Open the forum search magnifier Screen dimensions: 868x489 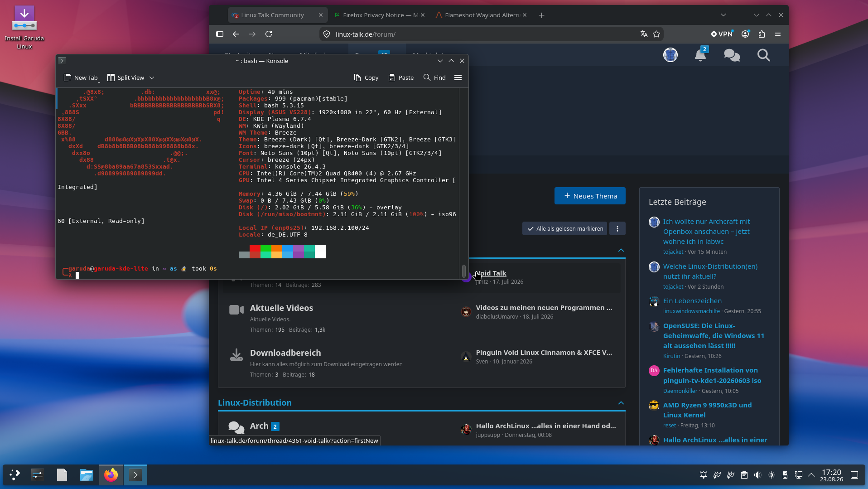click(x=764, y=55)
